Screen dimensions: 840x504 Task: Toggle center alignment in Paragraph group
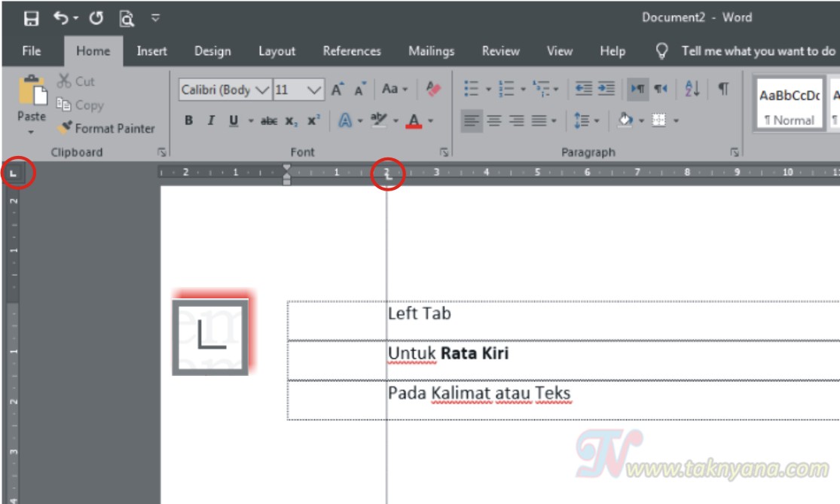(x=493, y=118)
